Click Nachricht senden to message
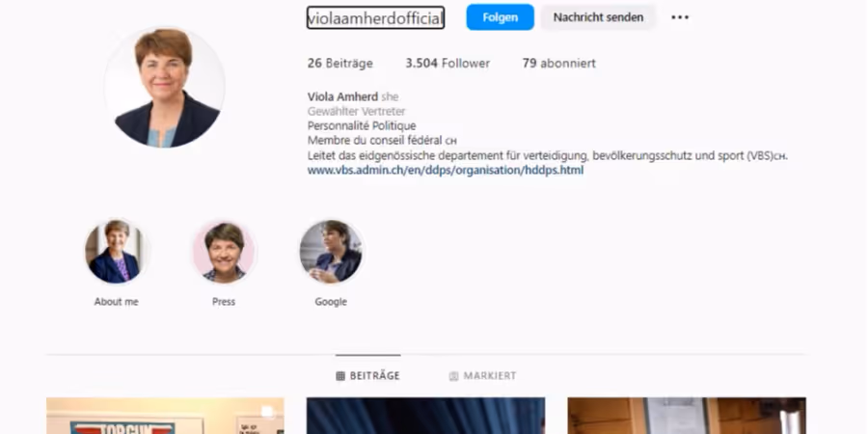 point(598,17)
